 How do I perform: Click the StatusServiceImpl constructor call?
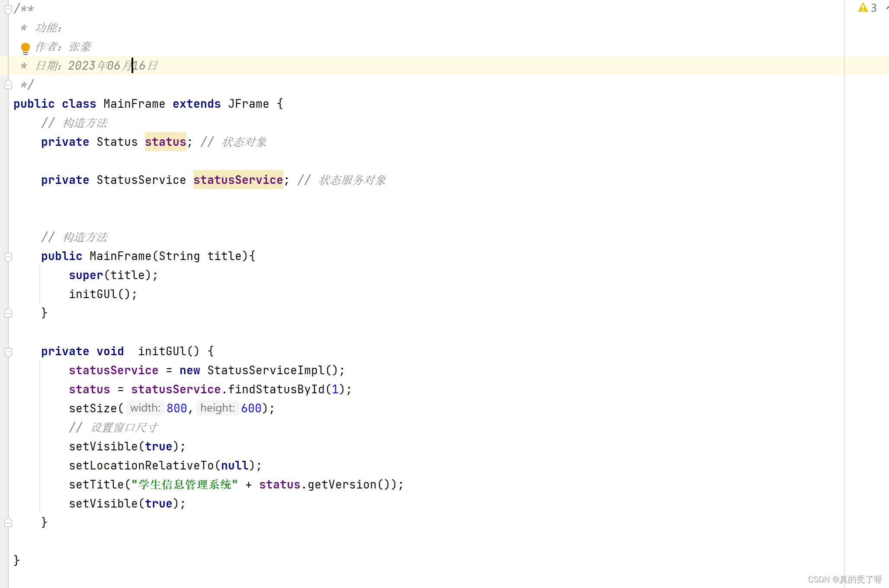(x=266, y=370)
